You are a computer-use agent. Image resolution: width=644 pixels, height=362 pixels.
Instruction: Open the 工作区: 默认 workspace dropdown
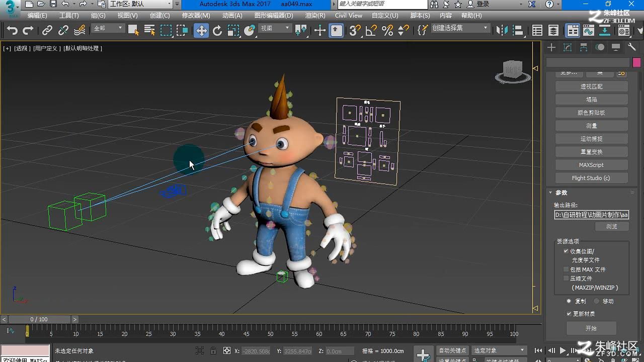pos(140,4)
